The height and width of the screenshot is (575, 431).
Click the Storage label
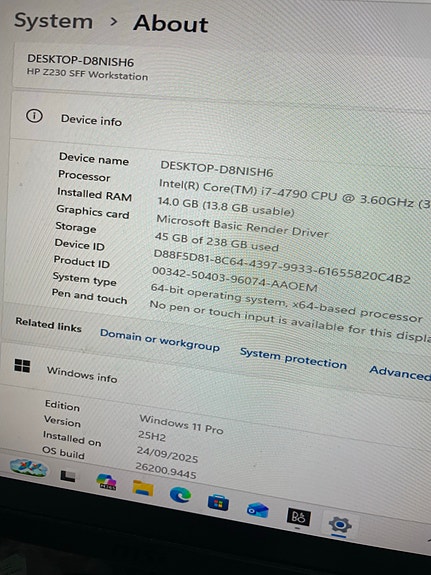coord(76,227)
